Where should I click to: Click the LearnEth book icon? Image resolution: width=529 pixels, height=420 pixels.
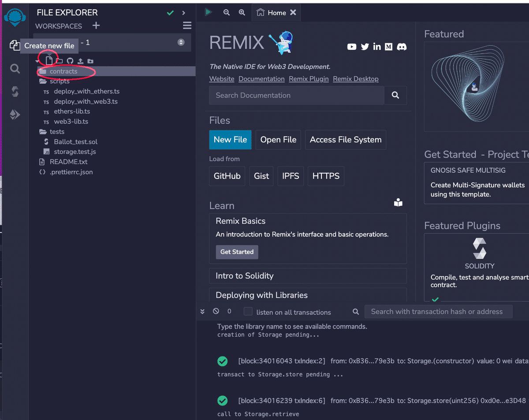[398, 203]
